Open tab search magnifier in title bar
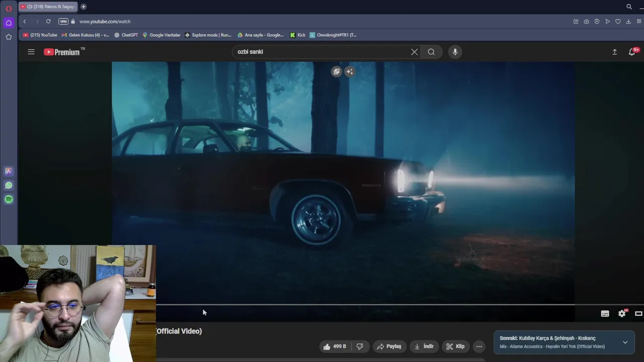644x362 pixels. [629, 7]
